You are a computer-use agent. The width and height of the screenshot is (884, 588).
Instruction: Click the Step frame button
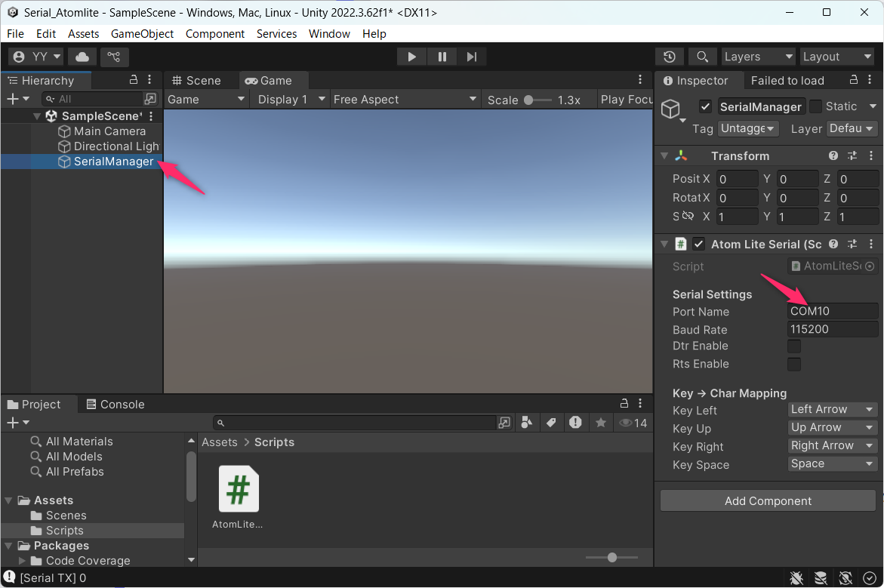coord(472,57)
